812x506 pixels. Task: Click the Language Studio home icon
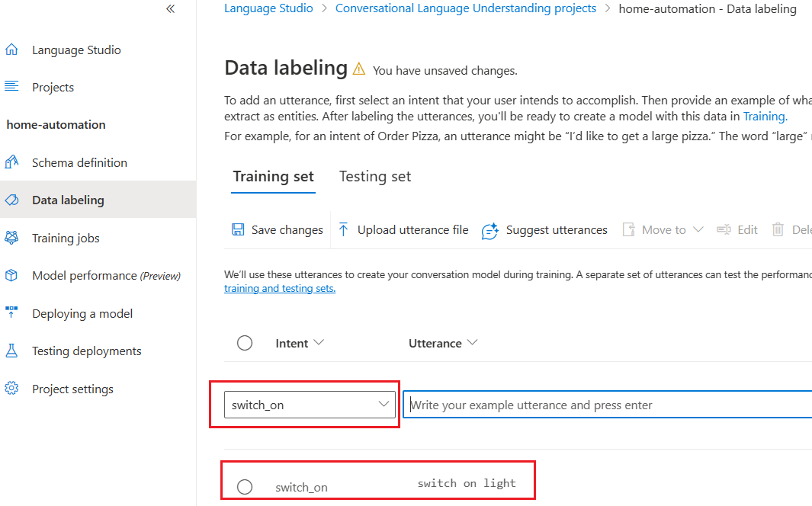11,50
